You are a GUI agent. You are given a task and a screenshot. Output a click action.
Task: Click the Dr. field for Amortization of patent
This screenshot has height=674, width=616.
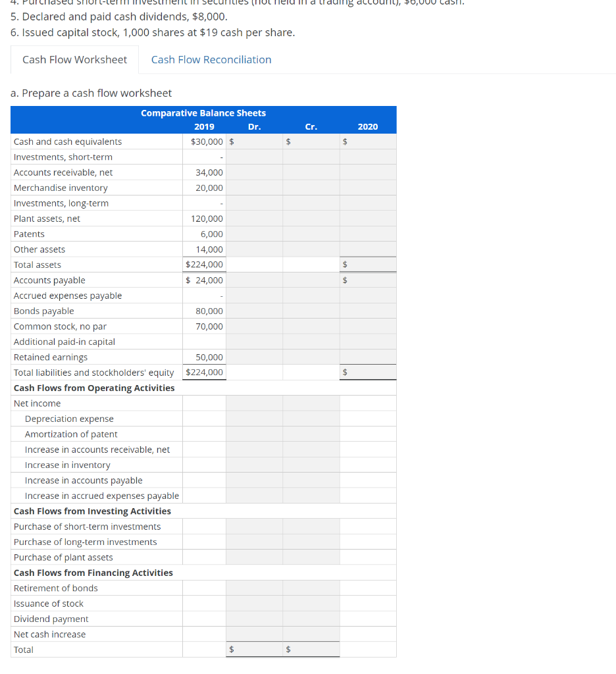point(255,434)
